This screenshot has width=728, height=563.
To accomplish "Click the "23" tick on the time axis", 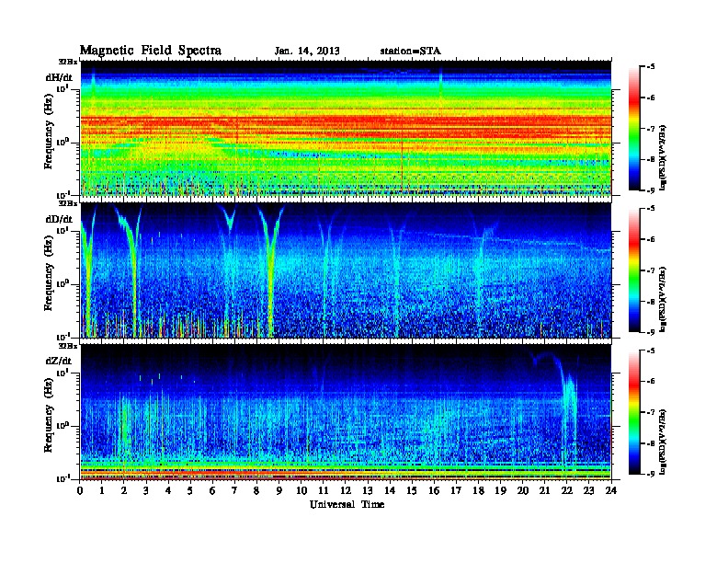I will [x=588, y=491].
